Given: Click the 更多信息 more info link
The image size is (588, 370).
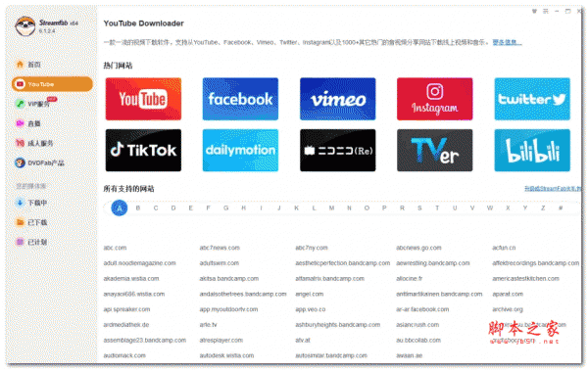Looking at the screenshot, I should point(507,42).
